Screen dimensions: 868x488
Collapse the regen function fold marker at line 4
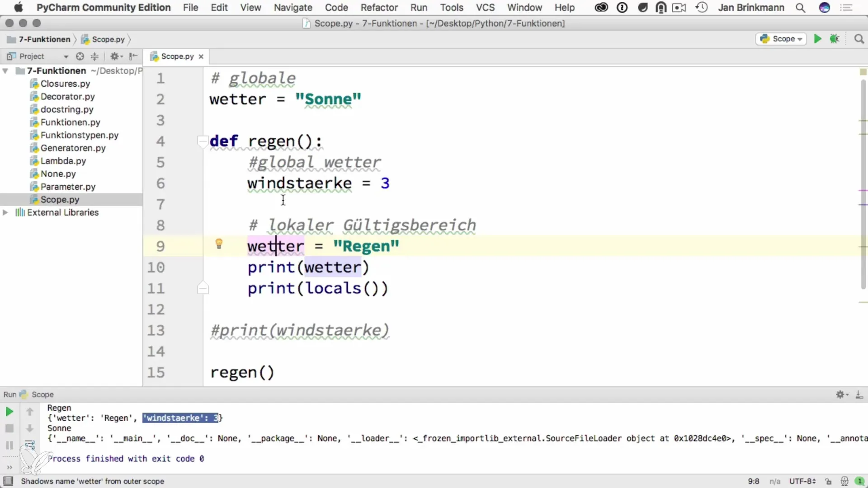click(x=203, y=141)
